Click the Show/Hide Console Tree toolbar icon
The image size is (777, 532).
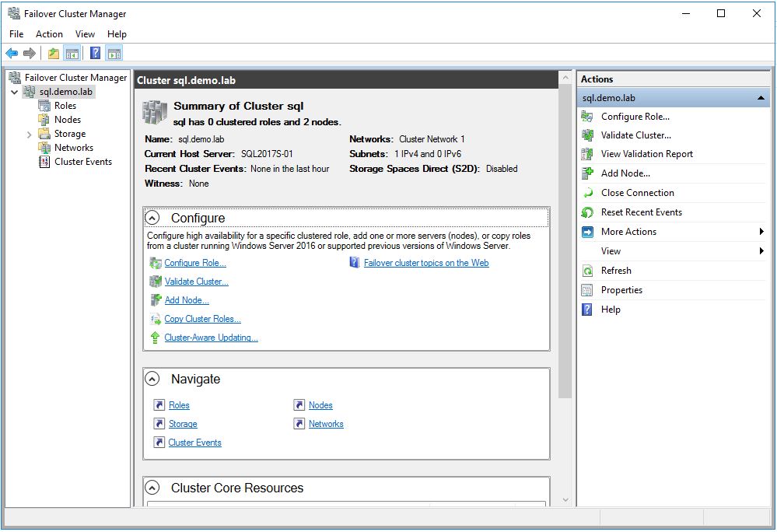pyautogui.click(x=72, y=53)
